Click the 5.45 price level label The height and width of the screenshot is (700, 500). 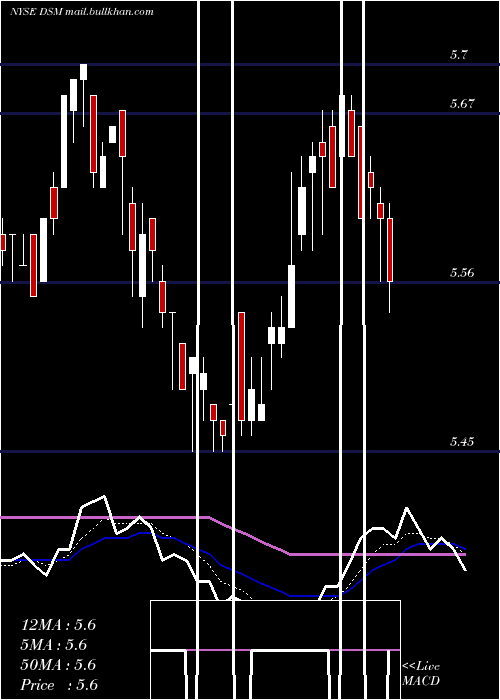click(462, 442)
